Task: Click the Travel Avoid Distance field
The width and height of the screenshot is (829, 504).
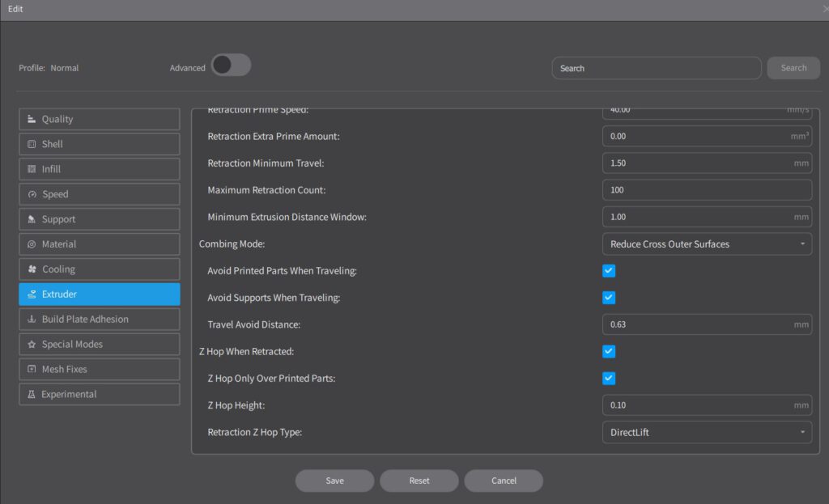Action: point(696,324)
